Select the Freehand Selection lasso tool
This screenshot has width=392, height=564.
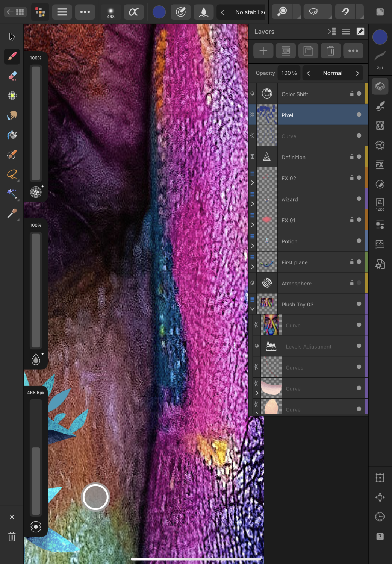click(x=12, y=174)
